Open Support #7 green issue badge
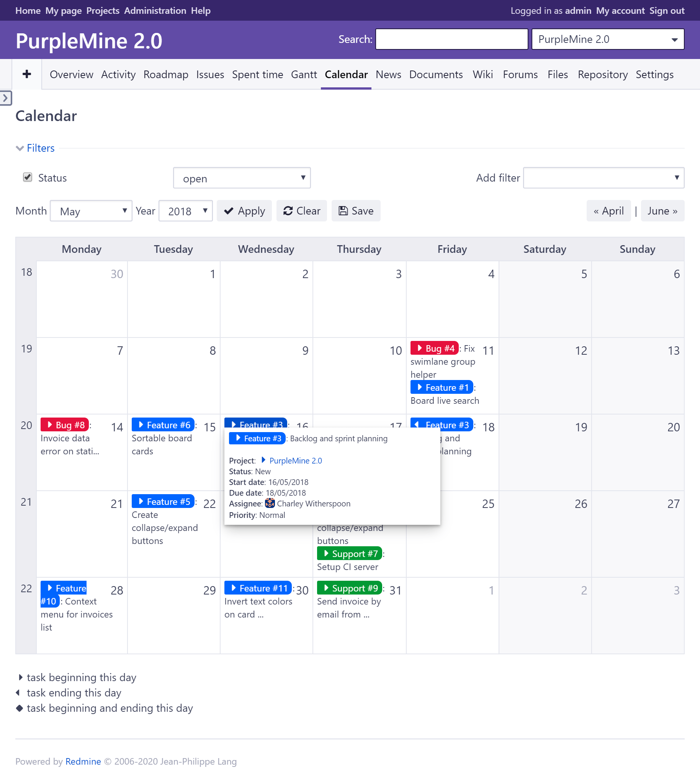 [x=350, y=554]
